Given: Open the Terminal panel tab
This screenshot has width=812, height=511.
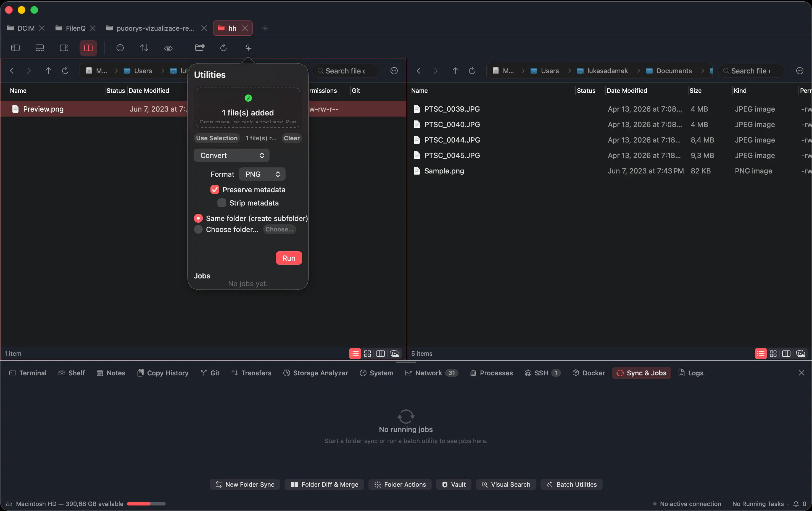Looking at the screenshot, I should 28,373.
